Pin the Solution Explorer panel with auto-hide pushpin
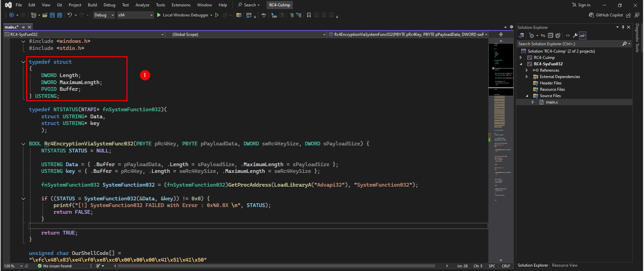644x271 pixels. click(x=623, y=27)
